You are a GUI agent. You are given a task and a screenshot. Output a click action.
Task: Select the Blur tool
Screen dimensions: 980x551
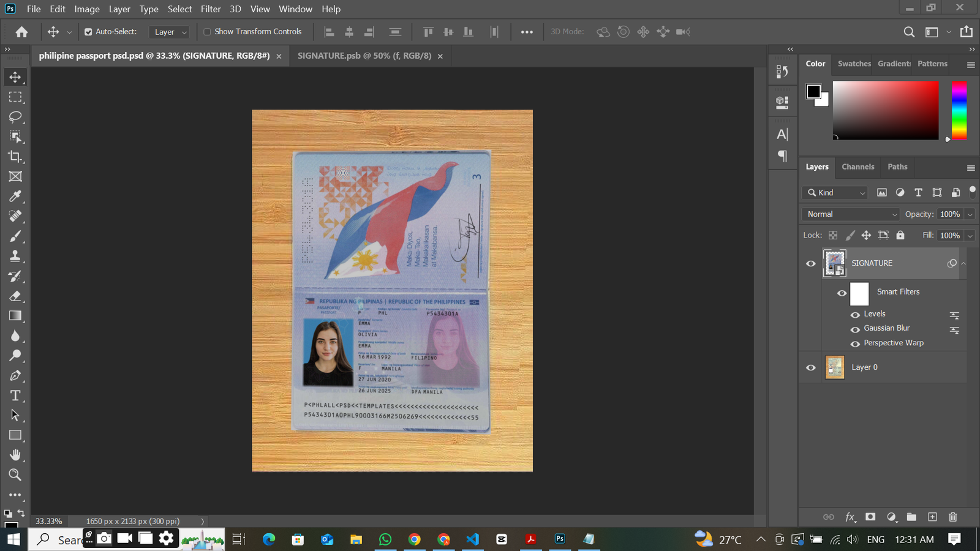(x=15, y=335)
